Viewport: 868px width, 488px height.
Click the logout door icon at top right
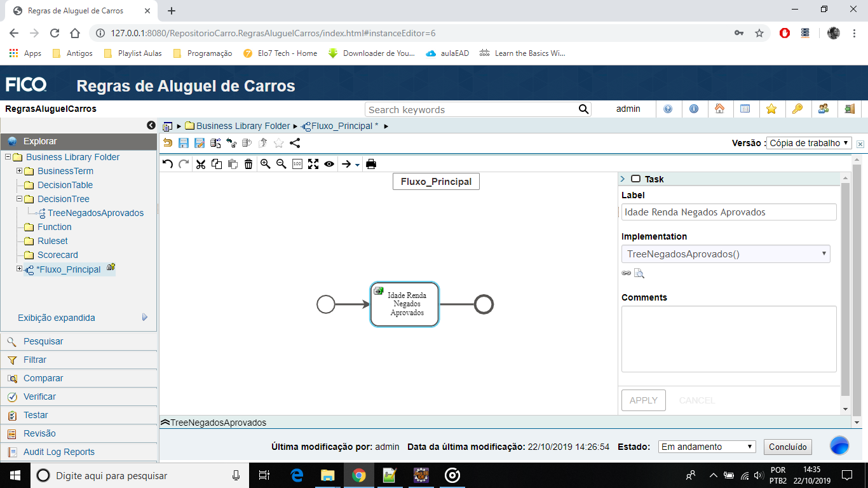(x=850, y=109)
